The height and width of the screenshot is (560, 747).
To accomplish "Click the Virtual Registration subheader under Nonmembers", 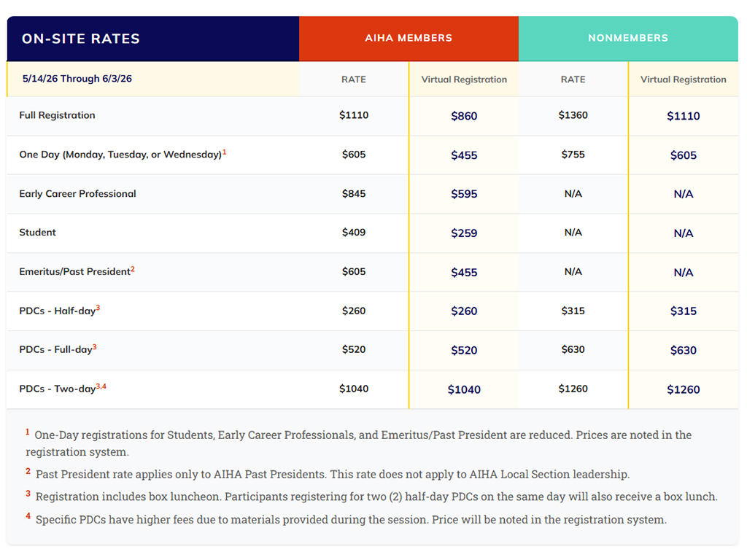I will click(684, 79).
